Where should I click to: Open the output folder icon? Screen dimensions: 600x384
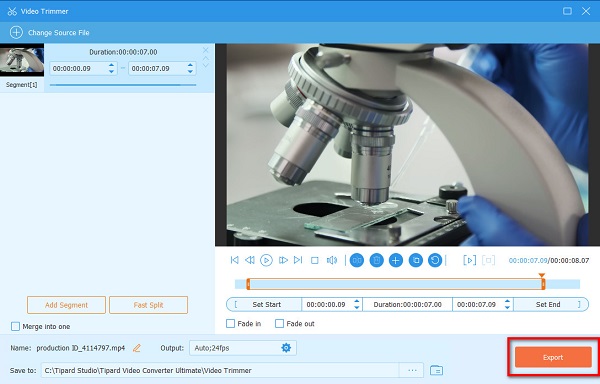(x=437, y=370)
